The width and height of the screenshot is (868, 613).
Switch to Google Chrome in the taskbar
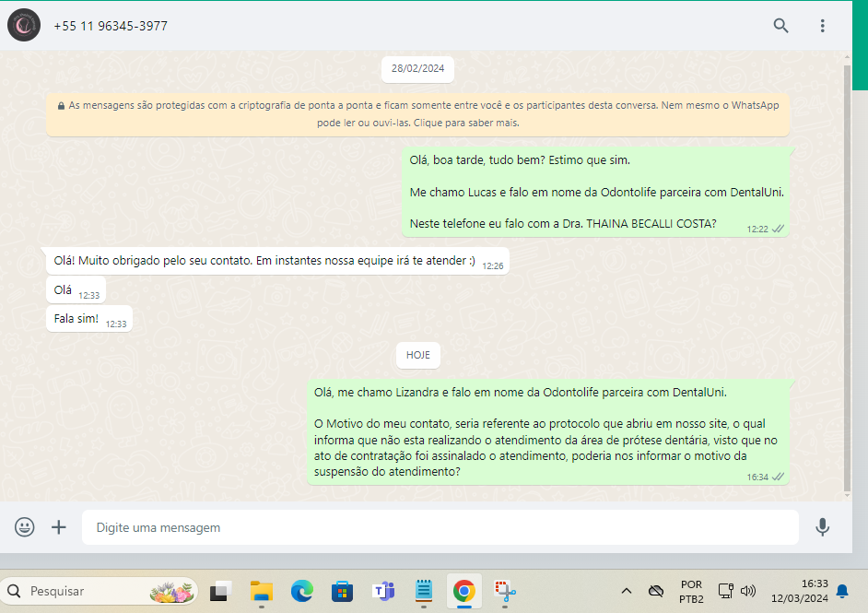[x=463, y=592]
